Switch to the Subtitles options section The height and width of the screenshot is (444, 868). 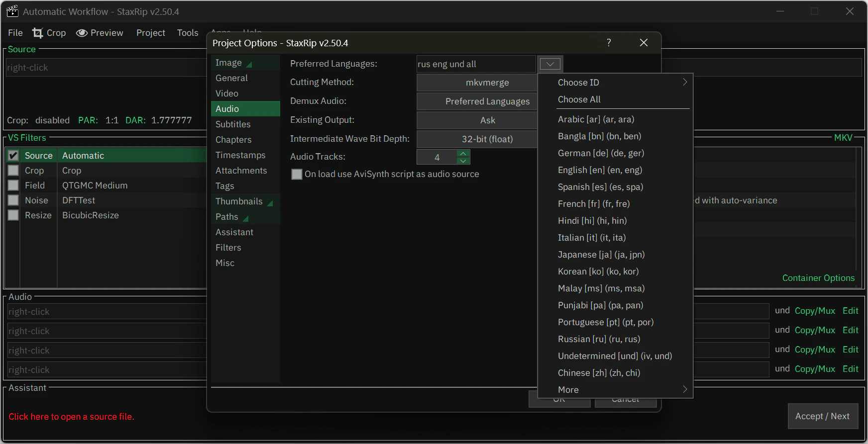pos(233,124)
